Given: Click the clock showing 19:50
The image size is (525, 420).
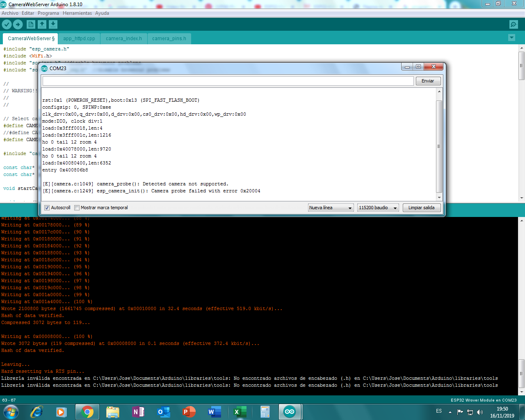Looking at the screenshot, I should click(502, 409).
